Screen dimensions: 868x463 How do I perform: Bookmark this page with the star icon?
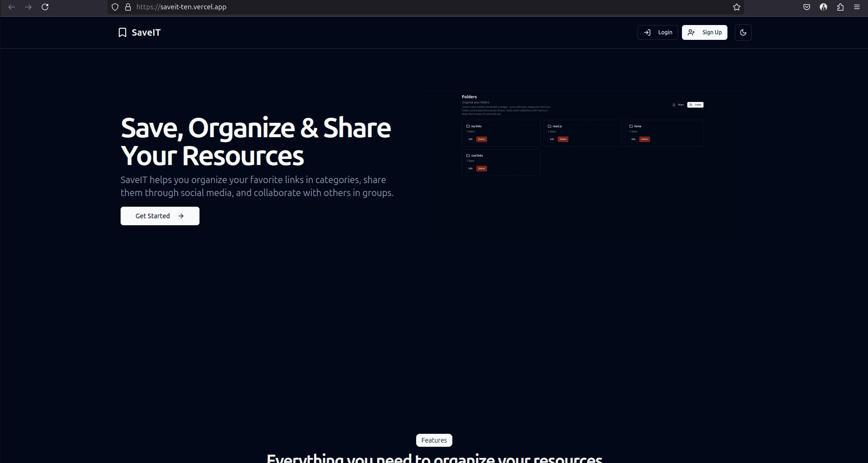[736, 7]
